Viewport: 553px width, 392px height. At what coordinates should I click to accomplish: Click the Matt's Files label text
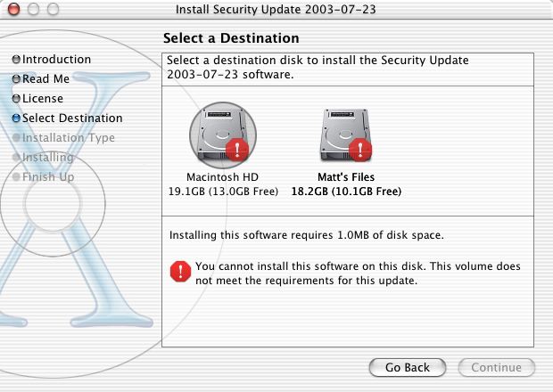[346, 177]
